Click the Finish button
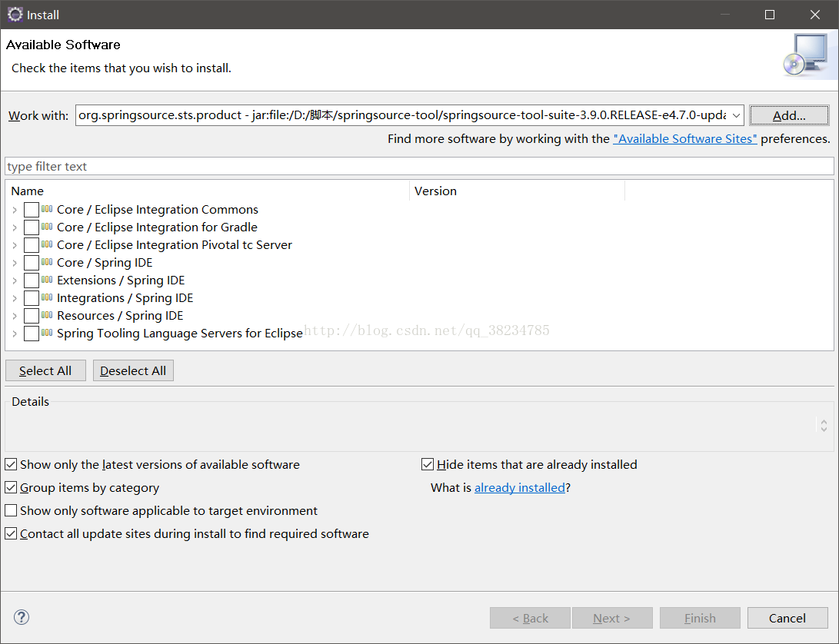Viewport: 839px width, 644px height. [700, 618]
